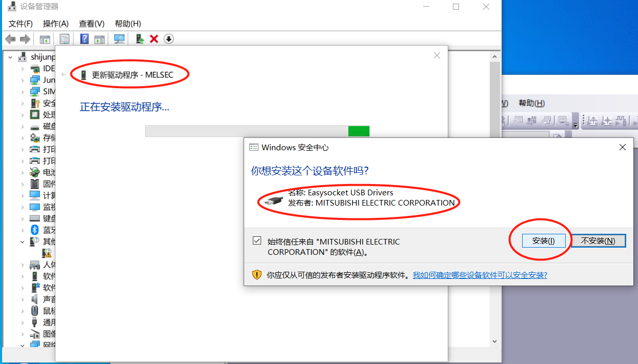Click the 安装(I) install button
This screenshot has width=638, height=364.
click(x=544, y=240)
